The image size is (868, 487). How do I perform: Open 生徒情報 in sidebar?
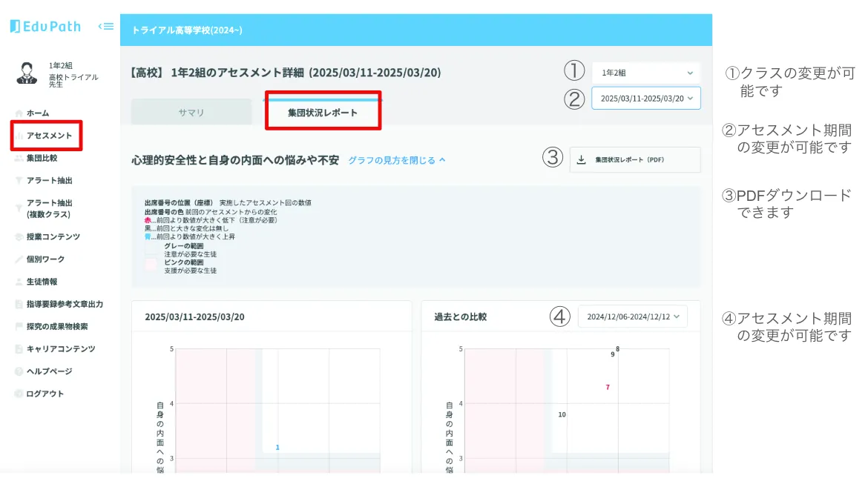[42, 282]
